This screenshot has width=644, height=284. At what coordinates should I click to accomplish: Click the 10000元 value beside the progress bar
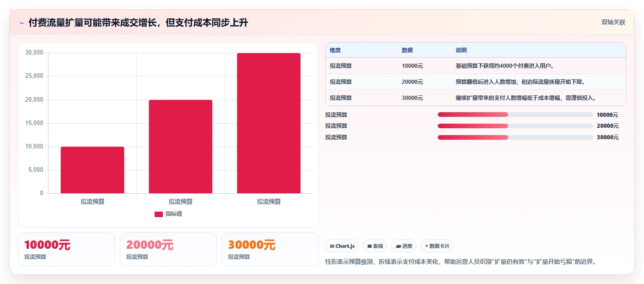(x=607, y=115)
